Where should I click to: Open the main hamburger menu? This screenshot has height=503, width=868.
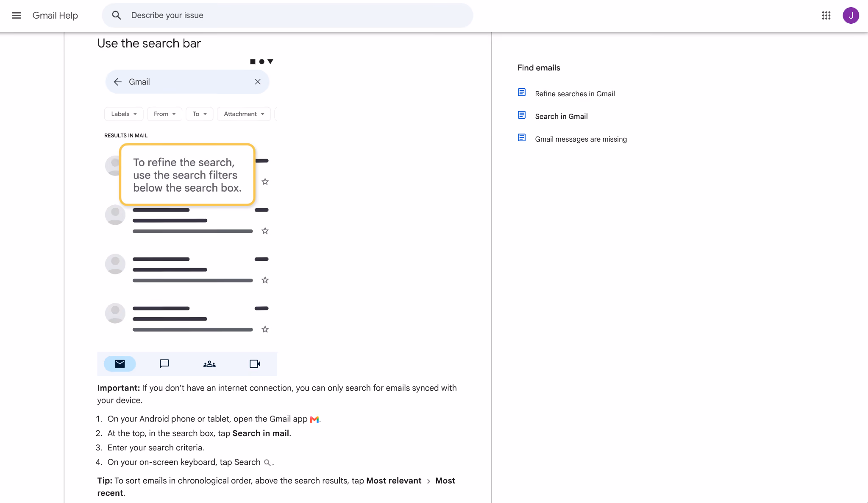(17, 16)
